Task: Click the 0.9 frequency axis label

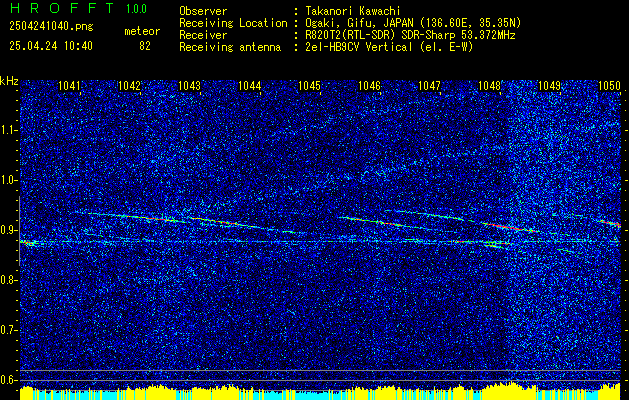Action: click(8, 230)
